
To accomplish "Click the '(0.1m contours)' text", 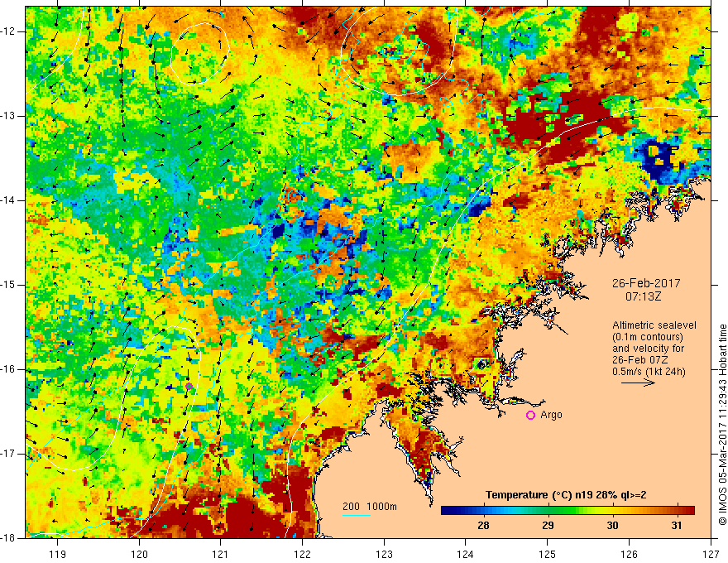I will 648,337.
